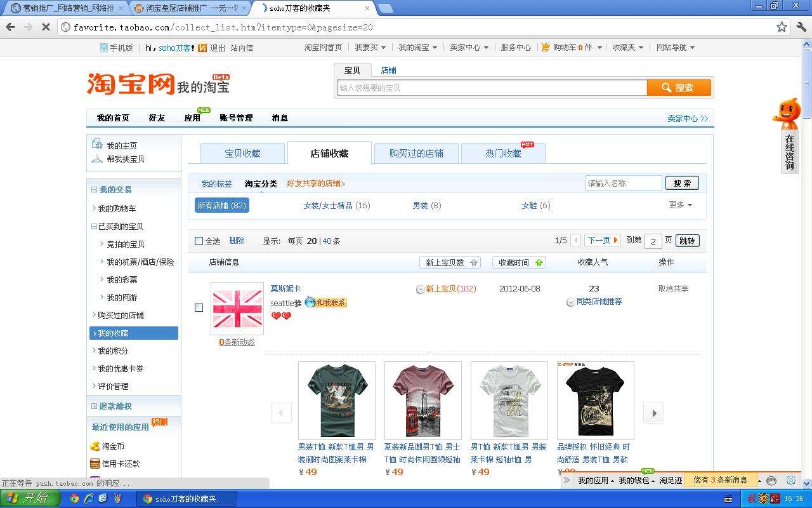Click the browser bookmark star icon
The height and width of the screenshot is (508, 812).
point(782,27)
